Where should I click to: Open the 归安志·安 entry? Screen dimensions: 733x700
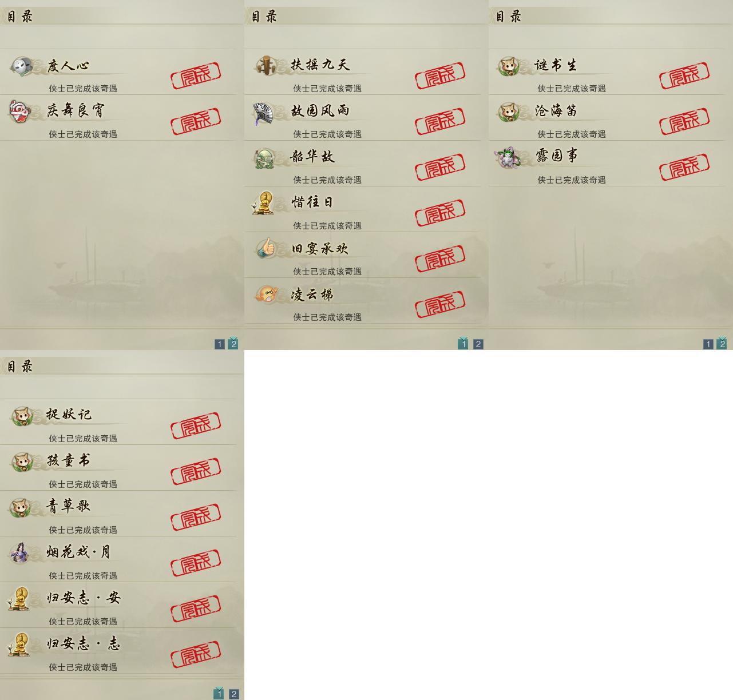(x=118, y=605)
